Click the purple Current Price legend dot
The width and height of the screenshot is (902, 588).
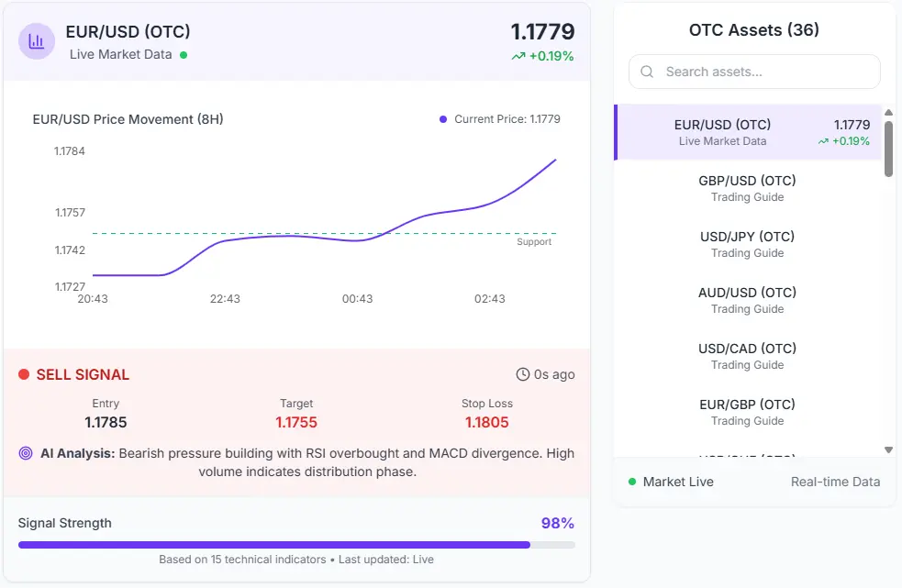coord(442,118)
